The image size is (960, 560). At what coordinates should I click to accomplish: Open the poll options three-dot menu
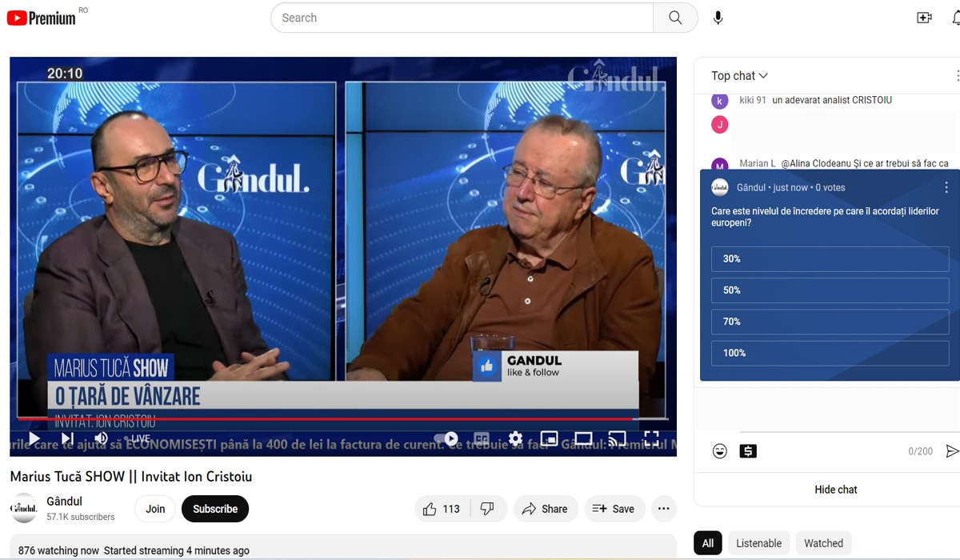(x=946, y=187)
